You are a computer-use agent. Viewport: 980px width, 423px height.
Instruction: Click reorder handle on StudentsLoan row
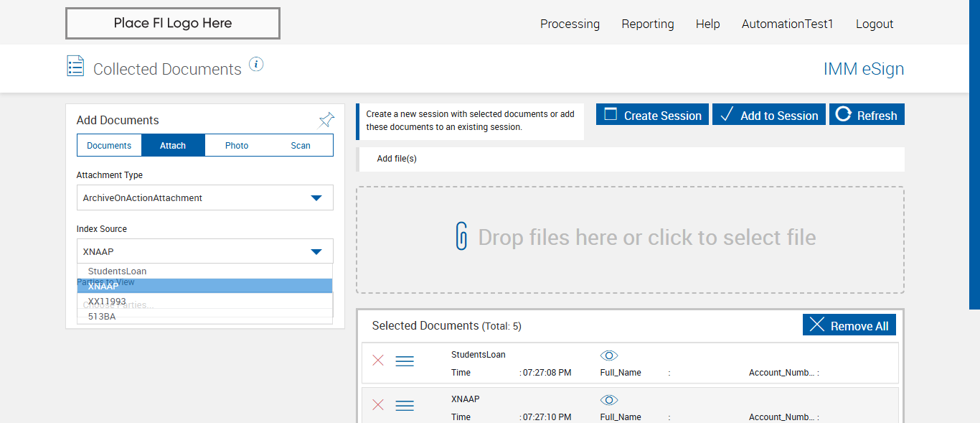tap(405, 361)
